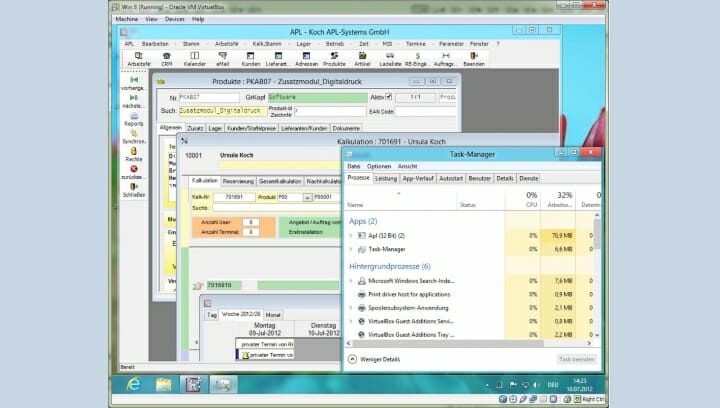Toggle the Aktiv checkbox in Produkte
This screenshot has height=408, width=720.
point(389,97)
